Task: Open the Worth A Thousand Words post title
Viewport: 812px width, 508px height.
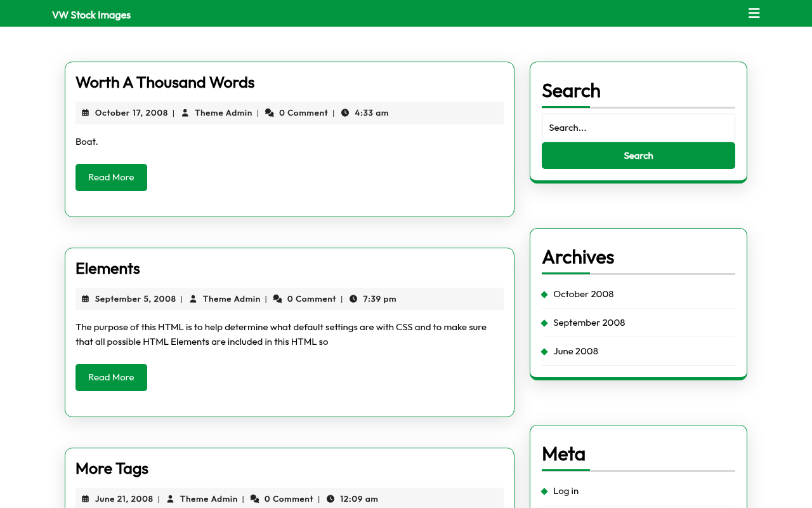Action: 165,83
